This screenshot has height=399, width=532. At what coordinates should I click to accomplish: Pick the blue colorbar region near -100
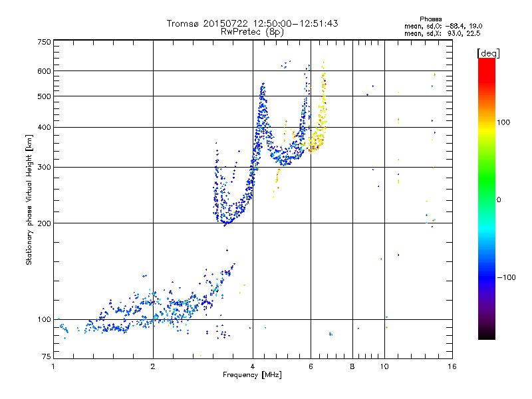point(486,277)
